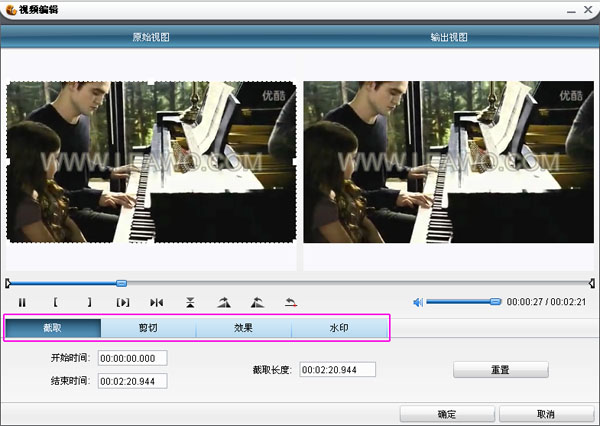Click the 结束时间 input field

132,381
